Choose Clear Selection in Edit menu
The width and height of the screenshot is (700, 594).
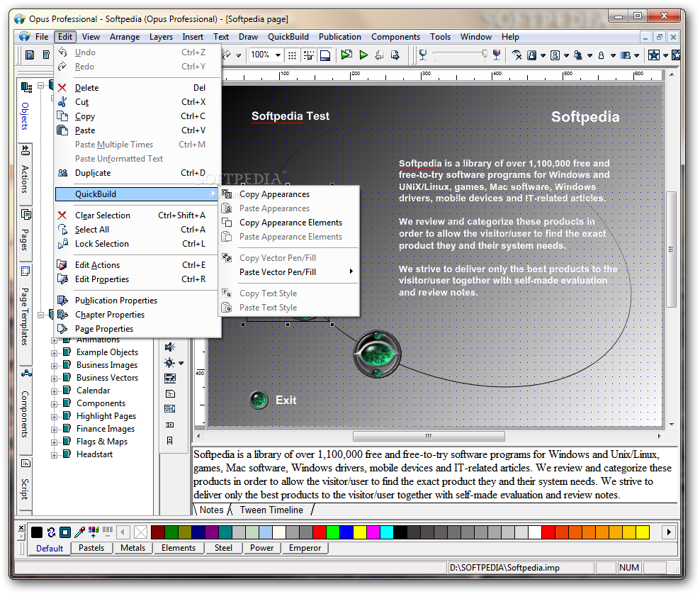138,215
